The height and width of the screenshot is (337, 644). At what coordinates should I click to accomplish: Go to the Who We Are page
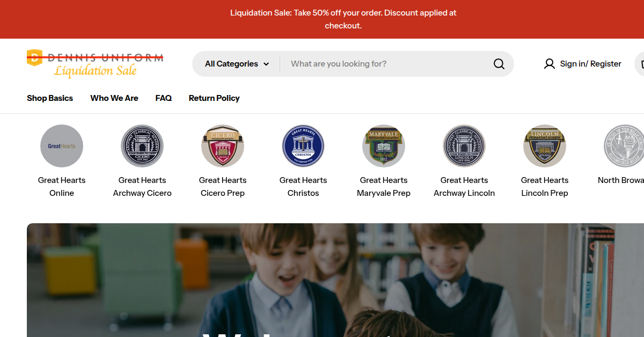[114, 98]
